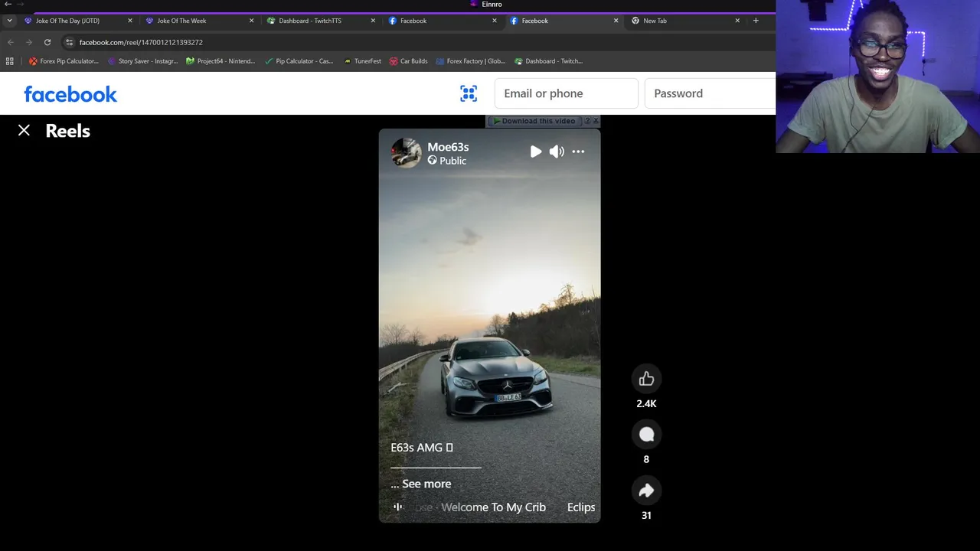Click the Facebook logo
The width and height of the screenshot is (980, 551).
click(x=70, y=94)
